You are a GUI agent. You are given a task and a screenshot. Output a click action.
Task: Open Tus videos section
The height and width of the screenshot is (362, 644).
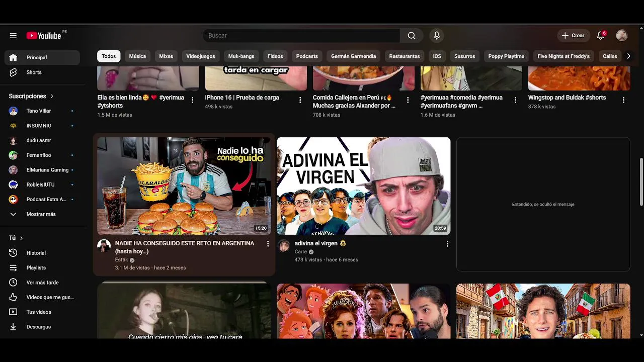[x=42, y=312]
